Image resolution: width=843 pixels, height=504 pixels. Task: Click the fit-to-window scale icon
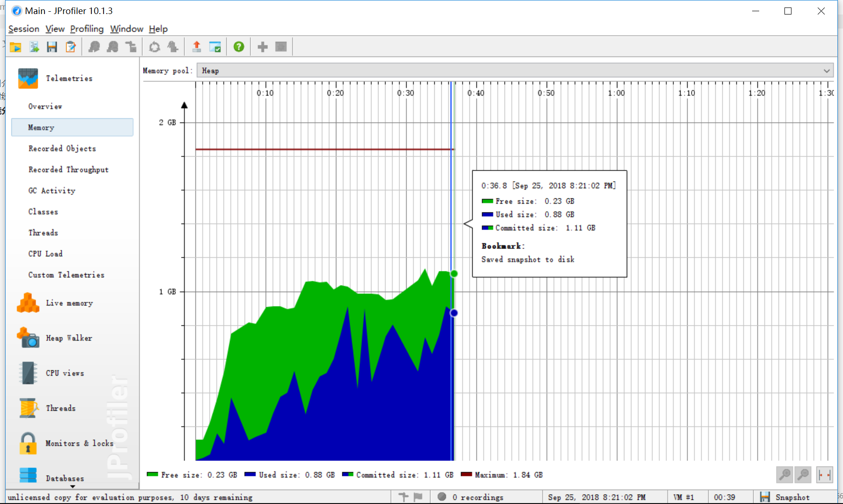825,475
